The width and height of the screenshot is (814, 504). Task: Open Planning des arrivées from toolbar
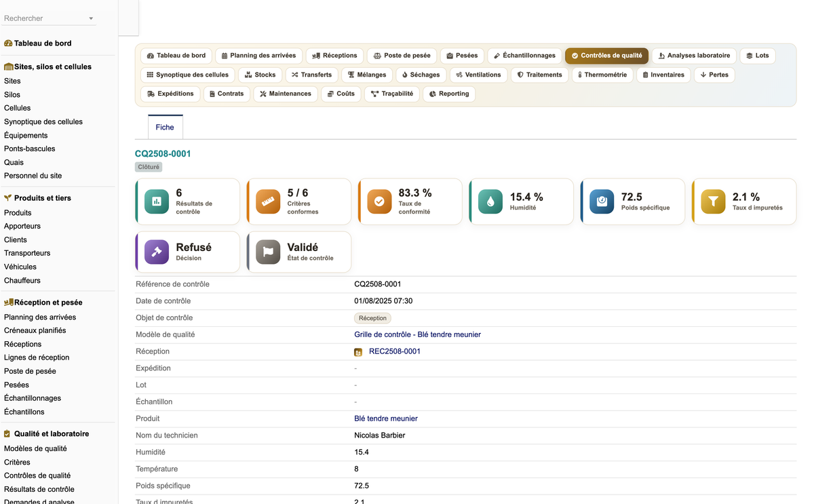click(x=258, y=56)
